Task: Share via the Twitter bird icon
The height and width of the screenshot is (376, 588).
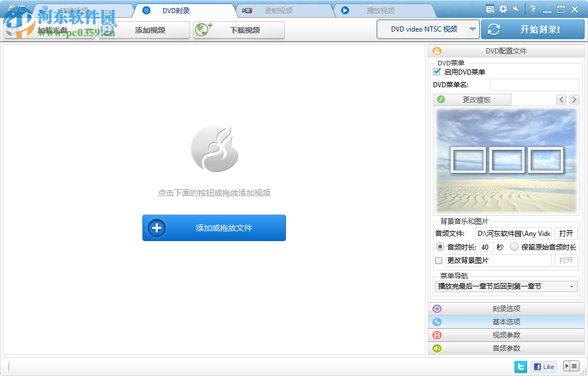Action: (520, 366)
